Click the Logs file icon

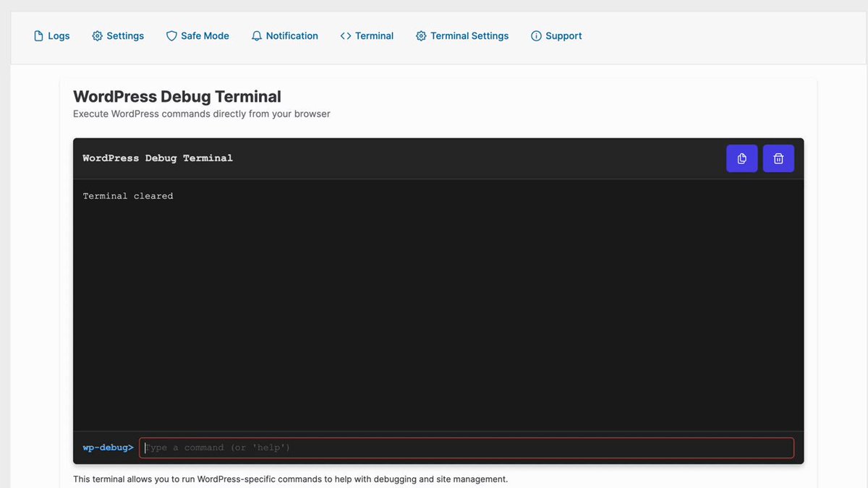click(x=39, y=36)
